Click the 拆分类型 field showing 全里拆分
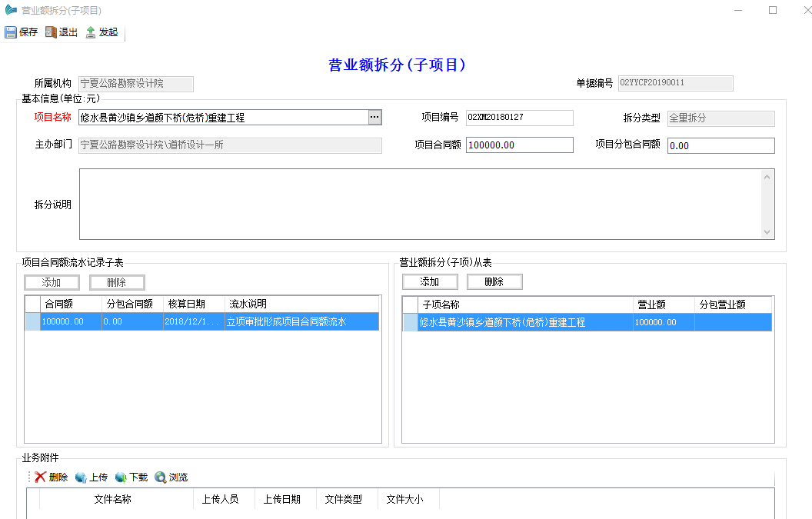812x519 pixels. pyautogui.click(x=720, y=118)
